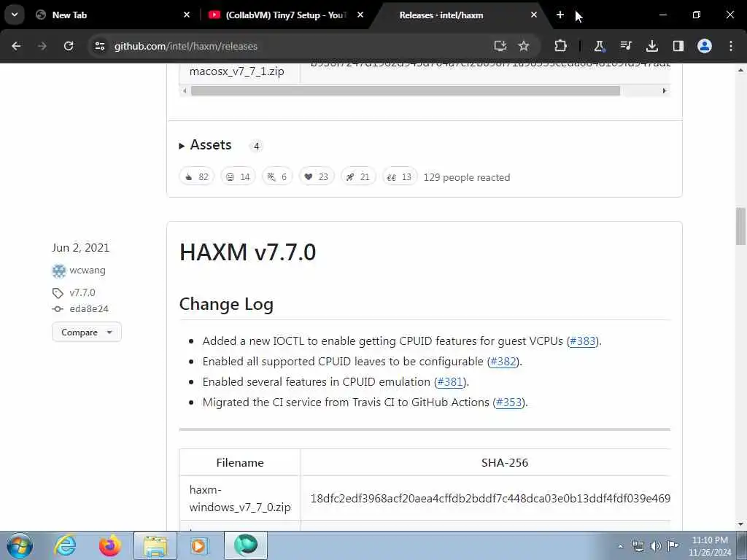
Task: Click the smile reaction with 14
Action: [239, 176]
